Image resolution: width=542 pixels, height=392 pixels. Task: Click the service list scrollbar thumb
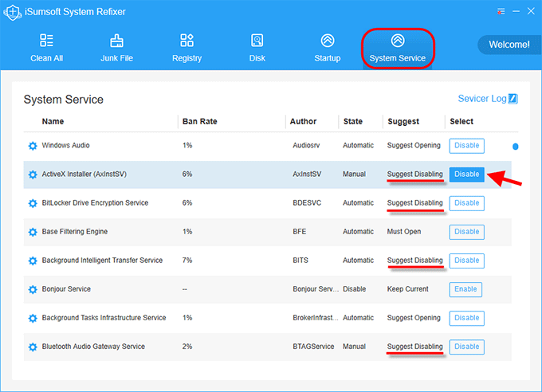[516, 147]
